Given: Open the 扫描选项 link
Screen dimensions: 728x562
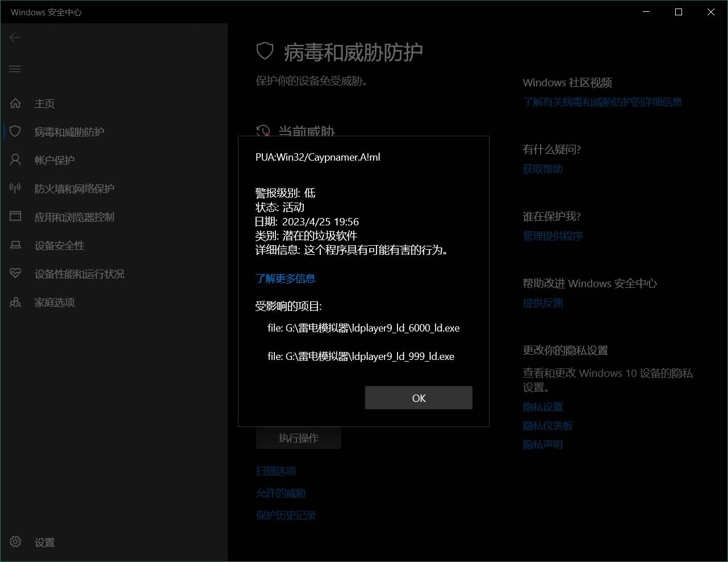Looking at the screenshot, I should click(276, 471).
